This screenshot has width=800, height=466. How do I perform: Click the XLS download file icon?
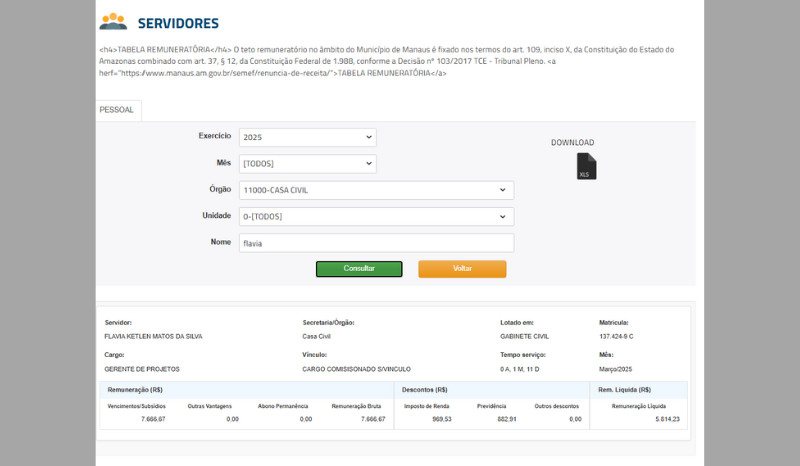[586, 167]
